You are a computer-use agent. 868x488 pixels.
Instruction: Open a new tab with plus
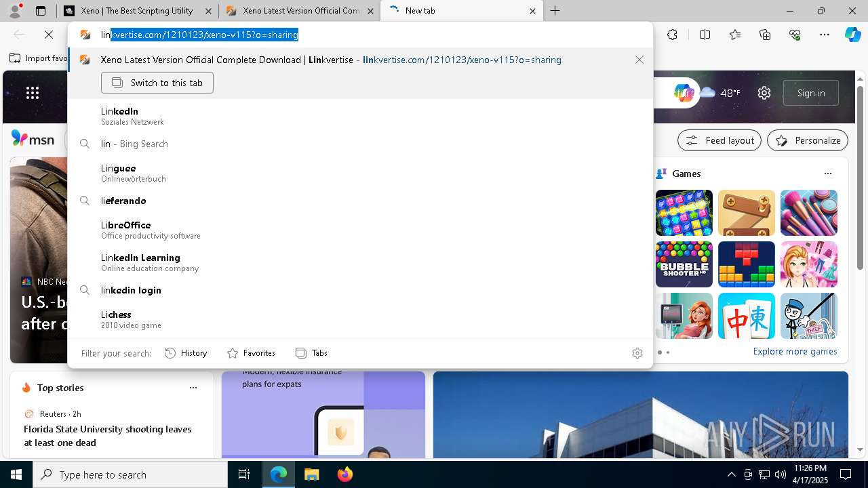tap(555, 11)
